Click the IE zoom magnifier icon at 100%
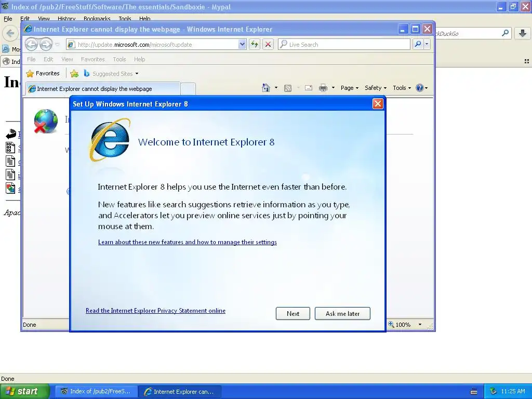Image resolution: width=532 pixels, height=399 pixels. (x=391, y=324)
